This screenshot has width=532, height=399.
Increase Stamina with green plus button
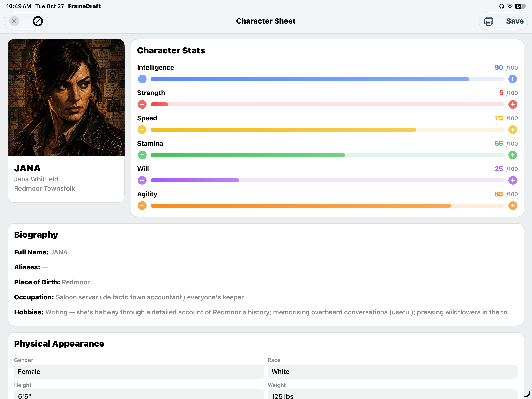[513, 155]
